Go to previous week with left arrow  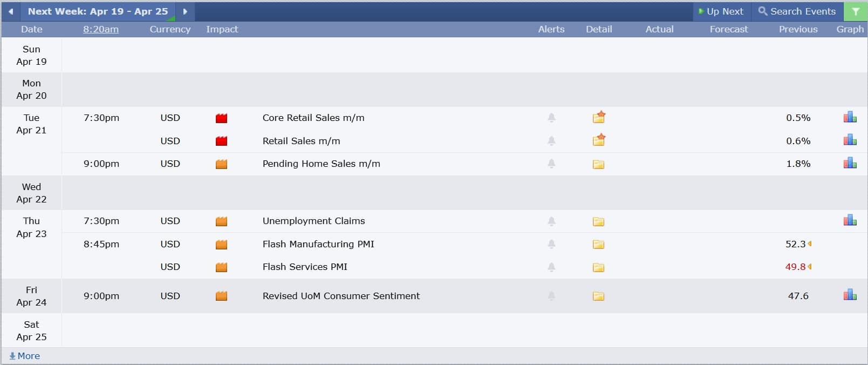pos(11,11)
